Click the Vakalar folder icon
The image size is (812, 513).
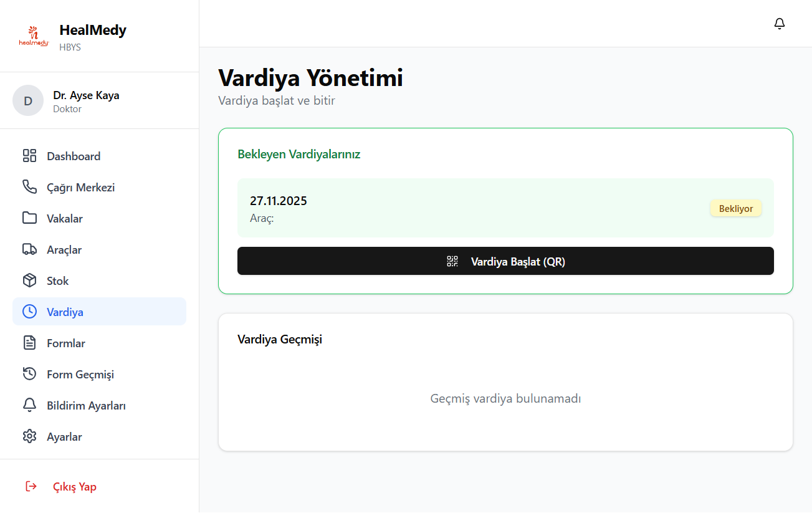click(x=29, y=218)
